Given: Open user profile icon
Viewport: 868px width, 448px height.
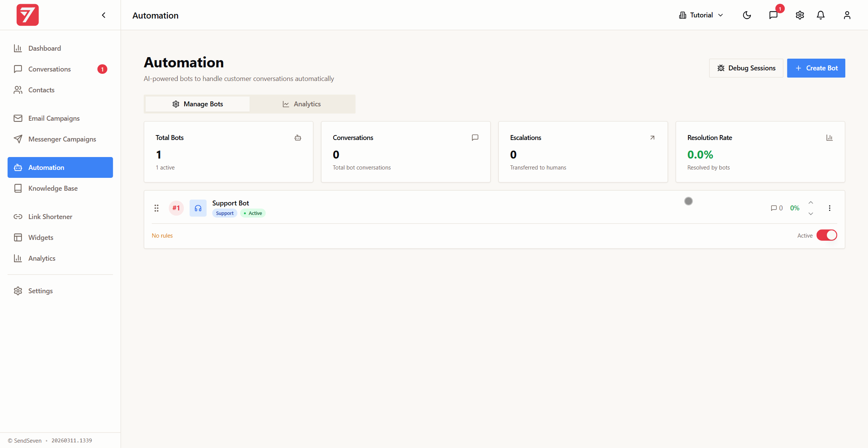Looking at the screenshot, I should pos(847,15).
